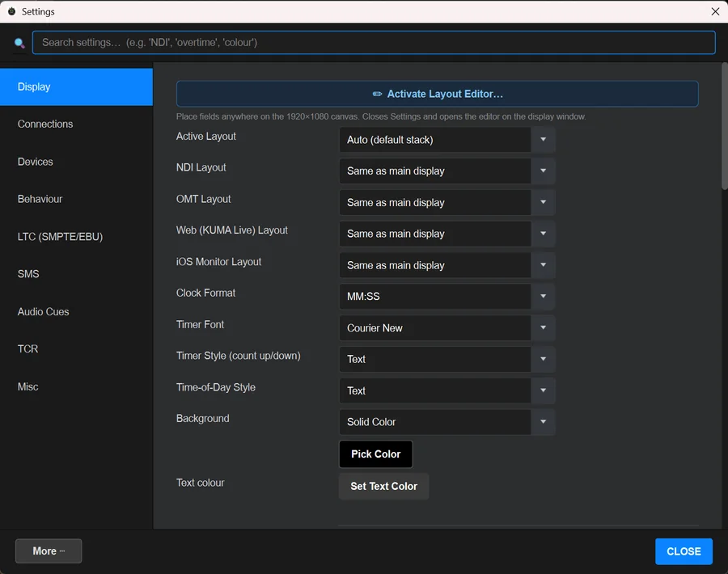Switch to Misc settings
The height and width of the screenshot is (574, 728).
pos(76,386)
